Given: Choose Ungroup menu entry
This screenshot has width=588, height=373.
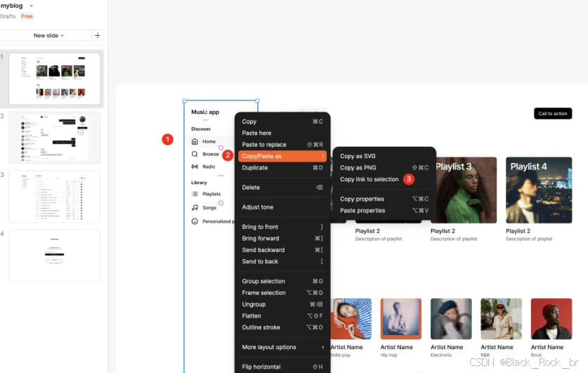Looking at the screenshot, I should tap(282, 304).
